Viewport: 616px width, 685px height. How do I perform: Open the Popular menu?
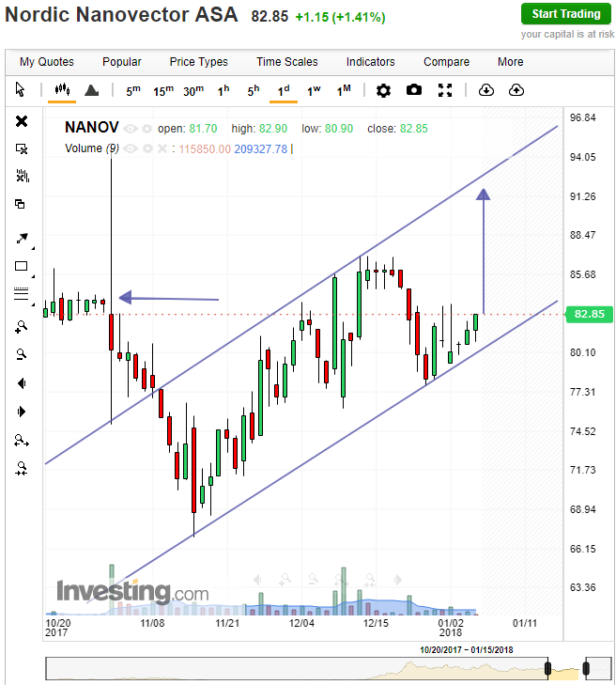pyautogui.click(x=122, y=62)
